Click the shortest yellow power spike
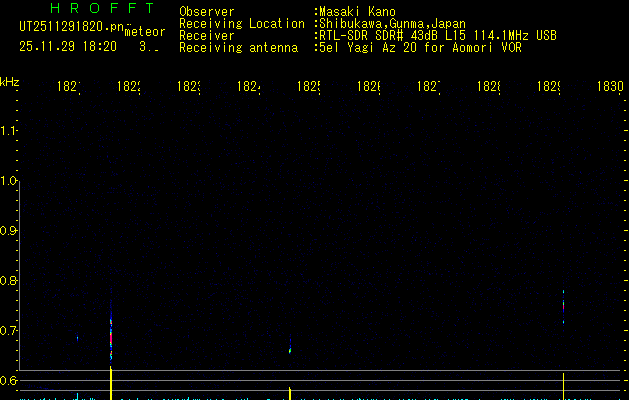Image resolution: width=629 pixels, height=400 pixels. click(290, 393)
